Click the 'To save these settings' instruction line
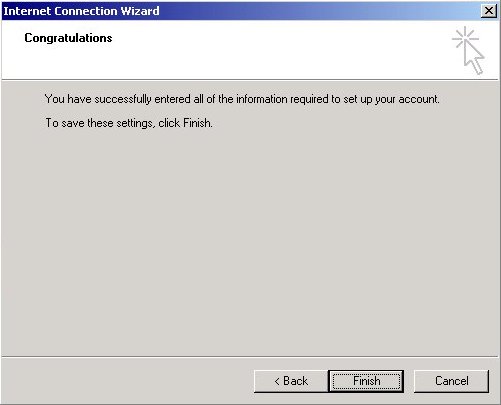501x405 pixels. tap(129, 123)
